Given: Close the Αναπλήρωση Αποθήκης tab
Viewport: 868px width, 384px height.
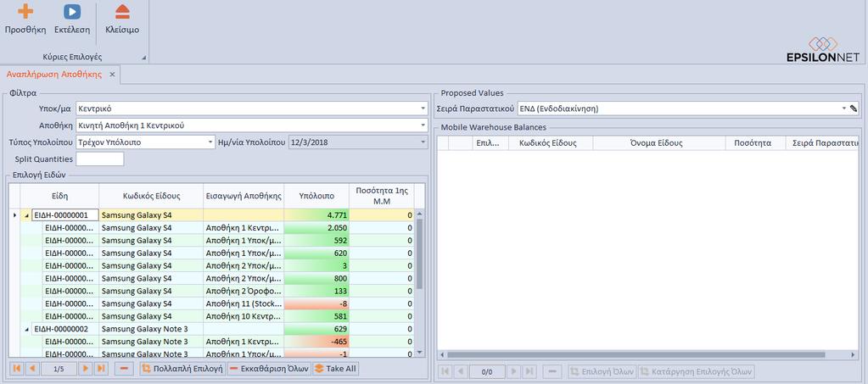Looking at the screenshot, I should [112, 74].
